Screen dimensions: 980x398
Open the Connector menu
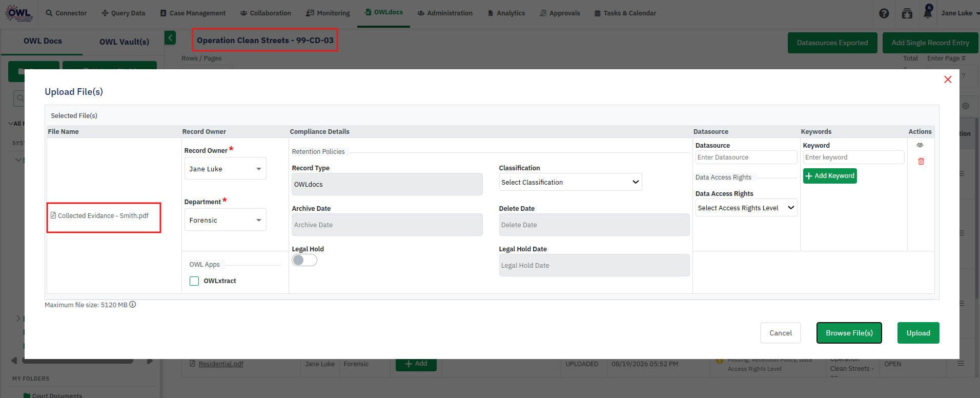[66, 13]
